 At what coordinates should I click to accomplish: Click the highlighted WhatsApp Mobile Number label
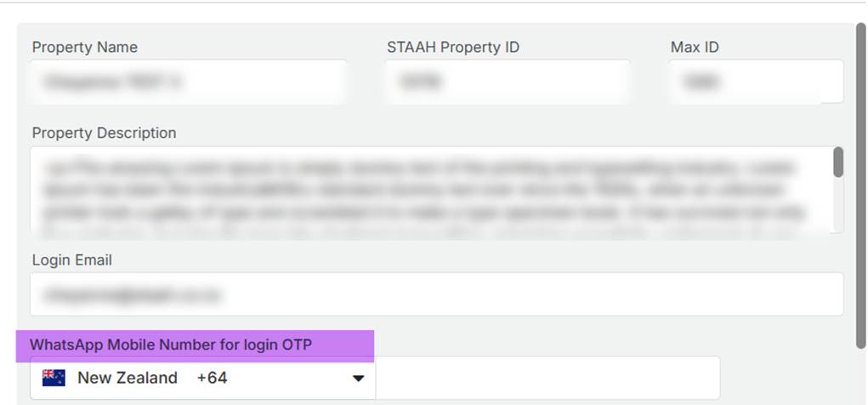point(171,345)
